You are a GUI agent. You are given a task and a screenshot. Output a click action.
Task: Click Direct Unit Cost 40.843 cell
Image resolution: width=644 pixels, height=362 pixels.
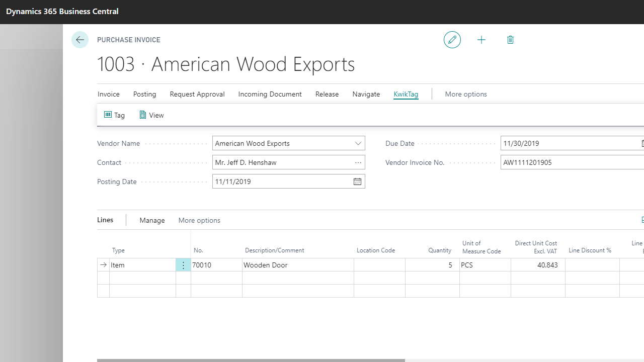tap(538, 265)
